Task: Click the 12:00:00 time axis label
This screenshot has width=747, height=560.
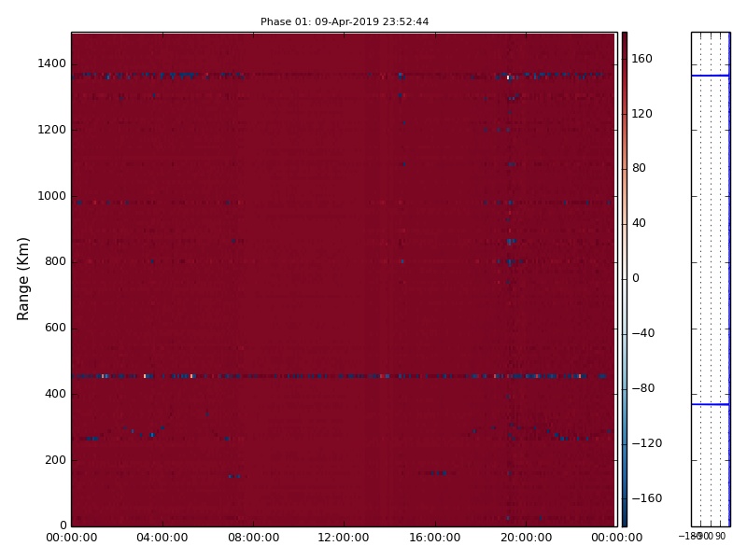Action: (344, 539)
